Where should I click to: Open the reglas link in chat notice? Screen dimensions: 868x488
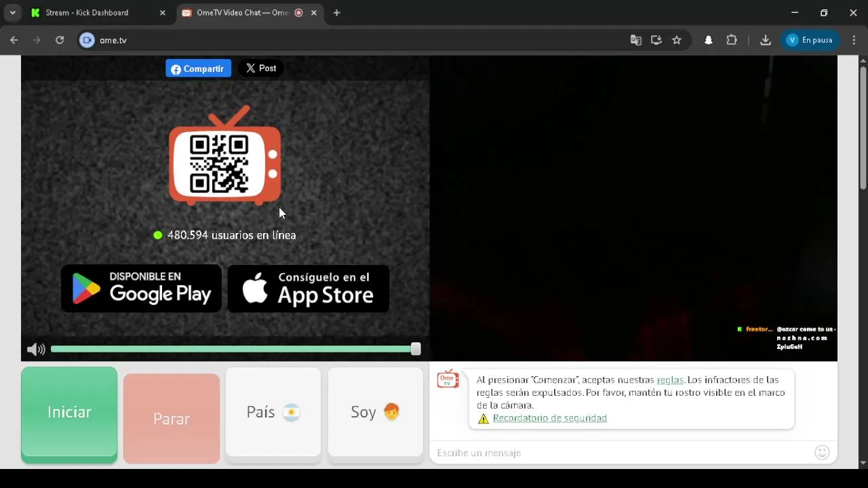click(670, 380)
